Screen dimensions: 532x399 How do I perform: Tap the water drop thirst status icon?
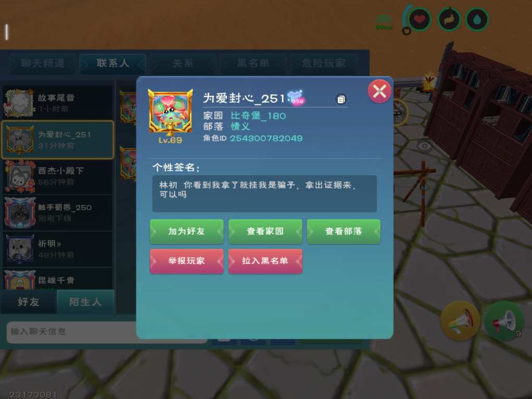pyautogui.click(x=477, y=19)
